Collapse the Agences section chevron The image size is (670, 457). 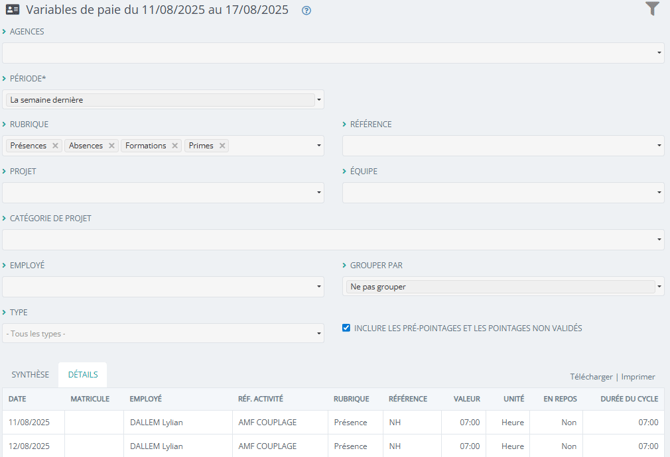pos(4,32)
